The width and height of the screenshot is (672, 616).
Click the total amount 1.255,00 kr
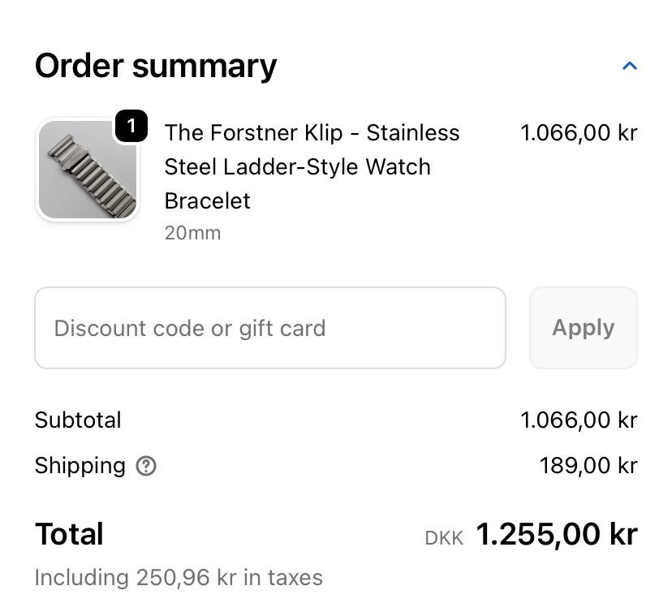[557, 535]
